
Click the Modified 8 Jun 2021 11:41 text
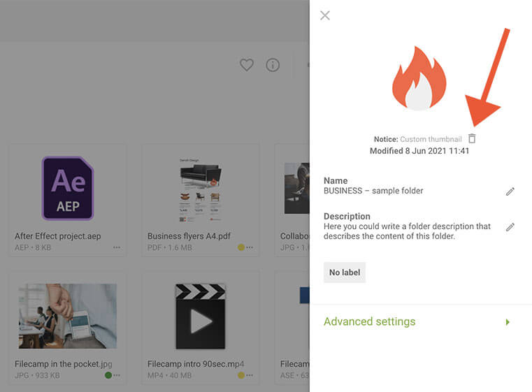(419, 150)
